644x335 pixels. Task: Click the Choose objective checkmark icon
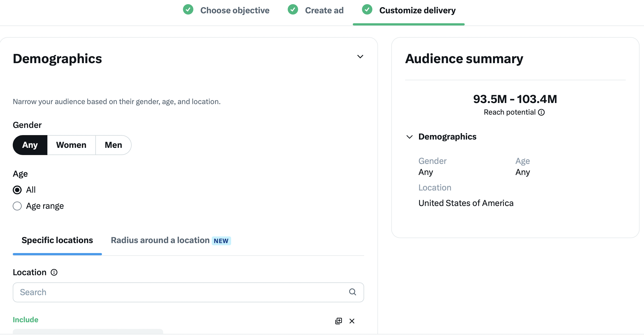(188, 10)
